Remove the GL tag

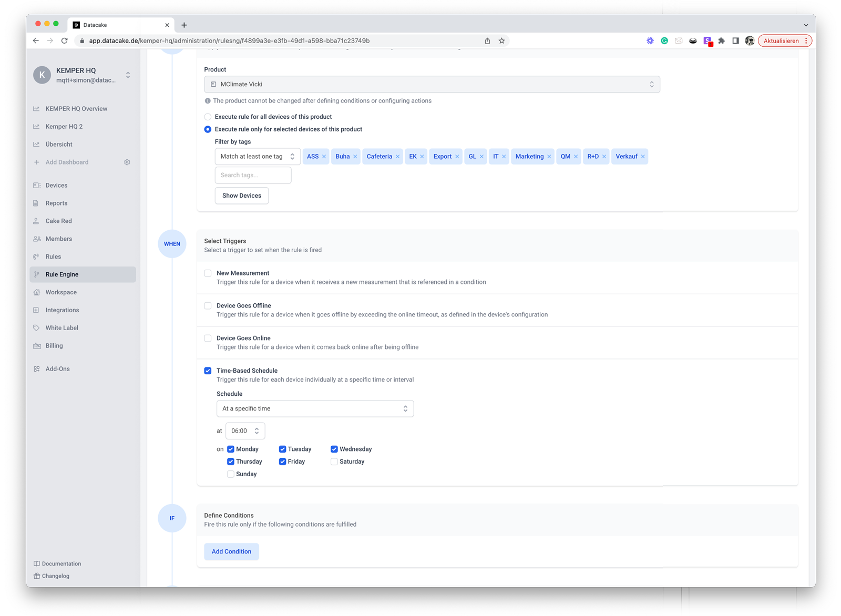click(x=481, y=157)
